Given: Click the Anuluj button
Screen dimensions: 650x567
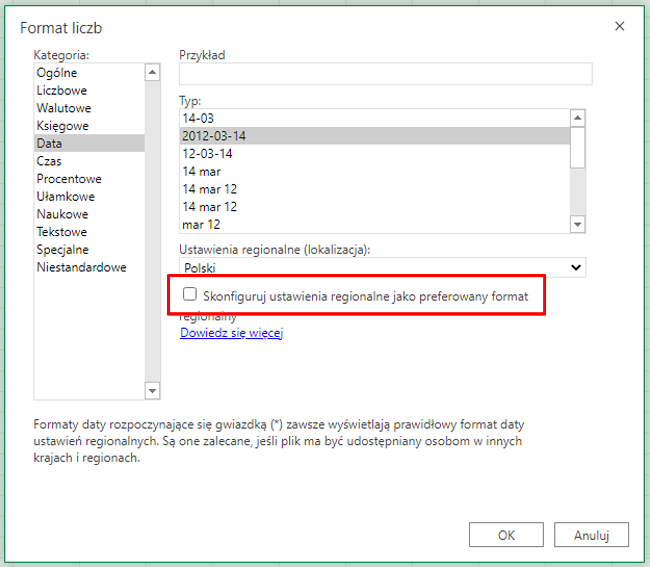Looking at the screenshot, I should (x=592, y=535).
